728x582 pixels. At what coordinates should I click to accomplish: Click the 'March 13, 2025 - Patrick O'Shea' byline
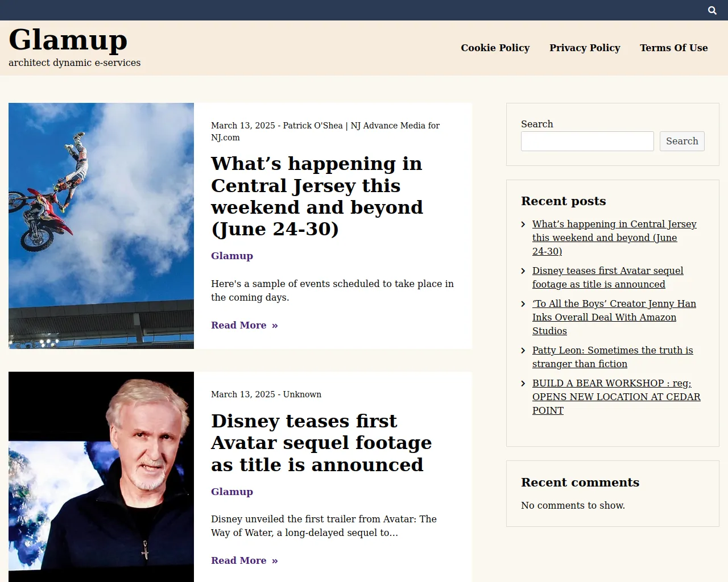click(325, 131)
